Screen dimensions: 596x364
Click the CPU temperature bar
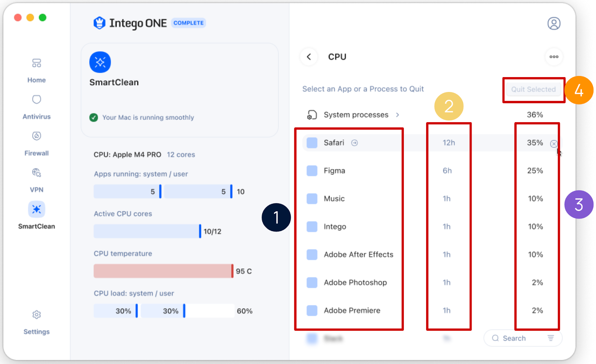[x=164, y=271]
